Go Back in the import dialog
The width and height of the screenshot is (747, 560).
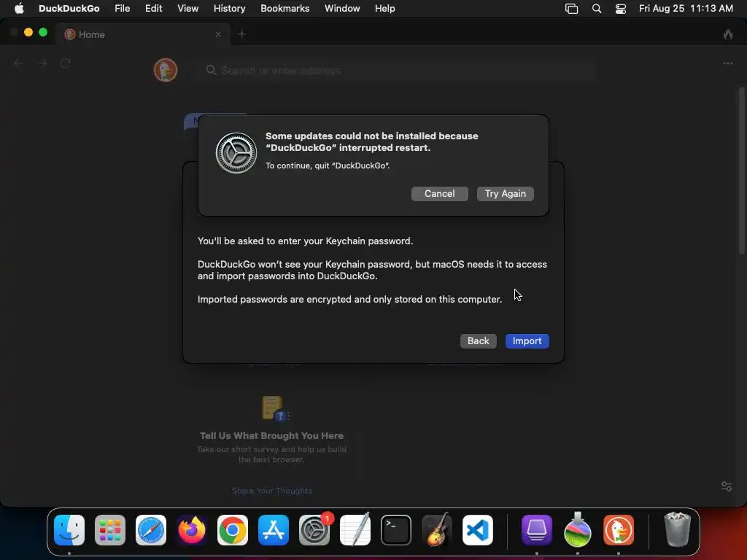tap(478, 341)
